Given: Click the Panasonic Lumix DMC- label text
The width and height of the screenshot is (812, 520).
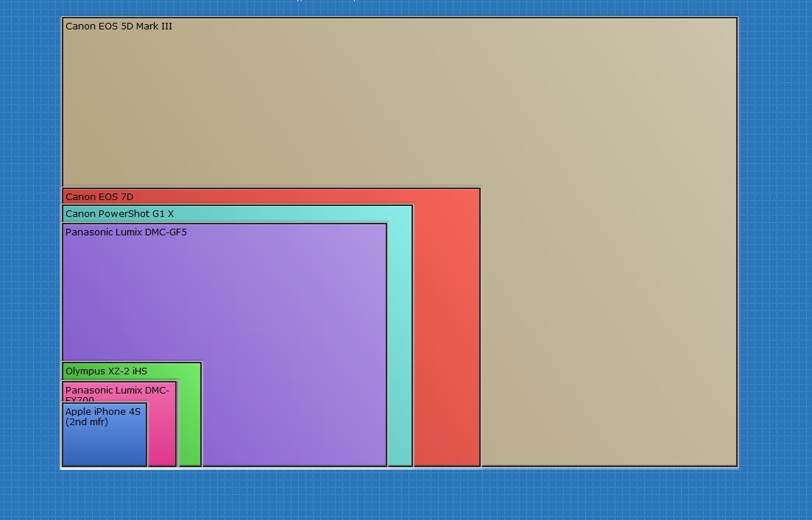Looking at the screenshot, I should (117, 391).
